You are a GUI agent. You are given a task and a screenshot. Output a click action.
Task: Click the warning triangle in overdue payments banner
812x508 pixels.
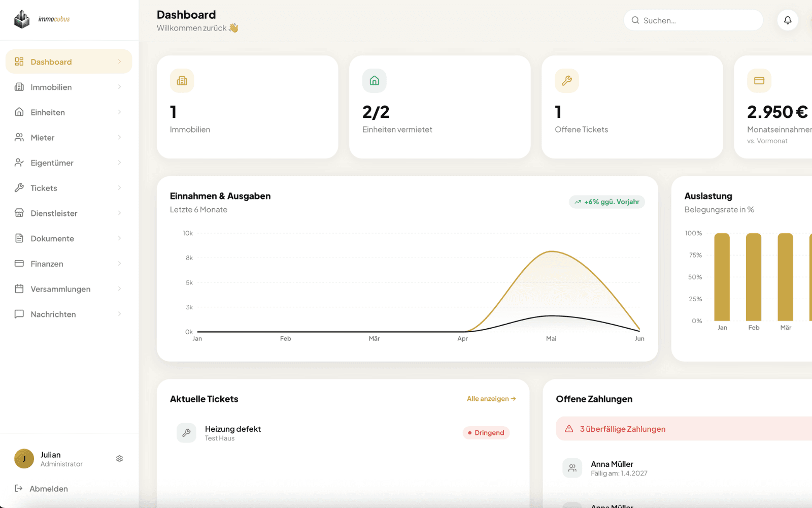(x=569, y=429)
